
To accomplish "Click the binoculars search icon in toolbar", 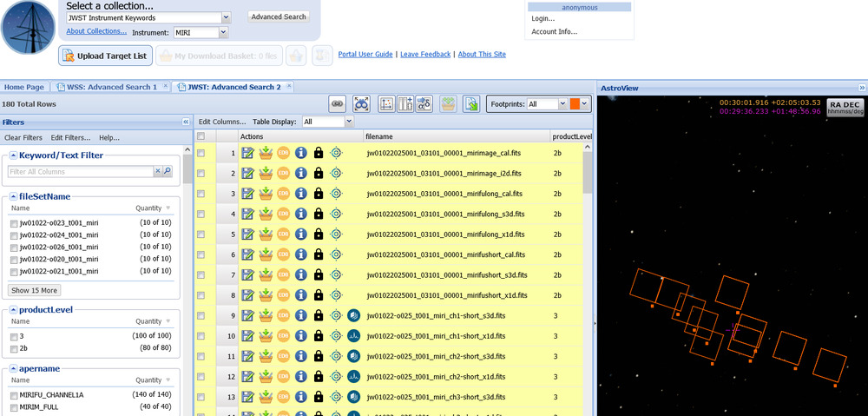I will 362,104.
